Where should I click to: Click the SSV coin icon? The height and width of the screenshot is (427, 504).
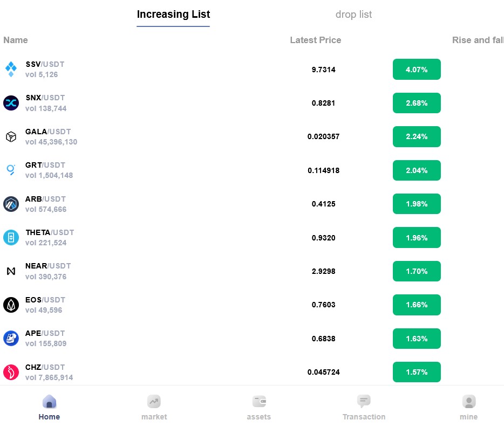point(11,70)
